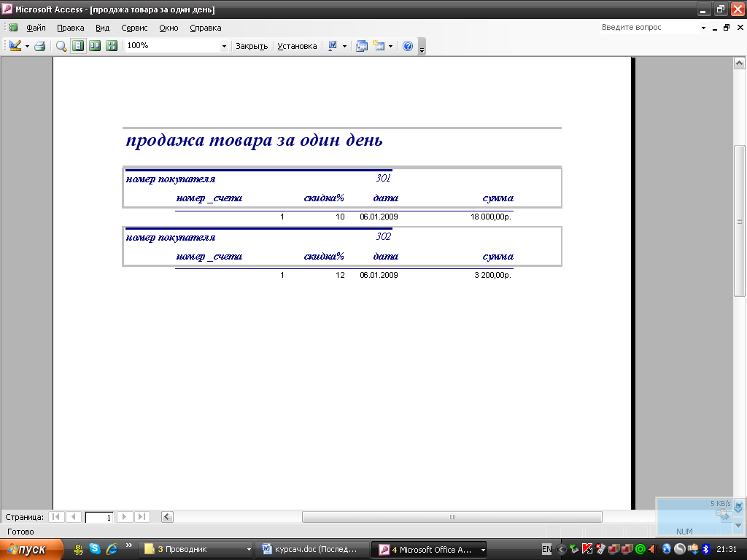The image size is (747, 560).
Task: Open the Правка menu
Action: 71,28
